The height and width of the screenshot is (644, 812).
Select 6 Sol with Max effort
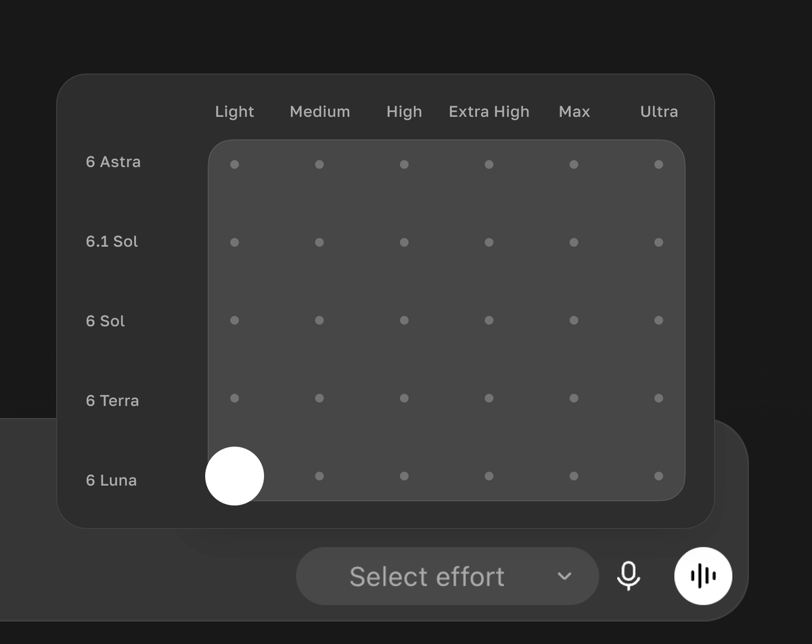coord(574,320)
